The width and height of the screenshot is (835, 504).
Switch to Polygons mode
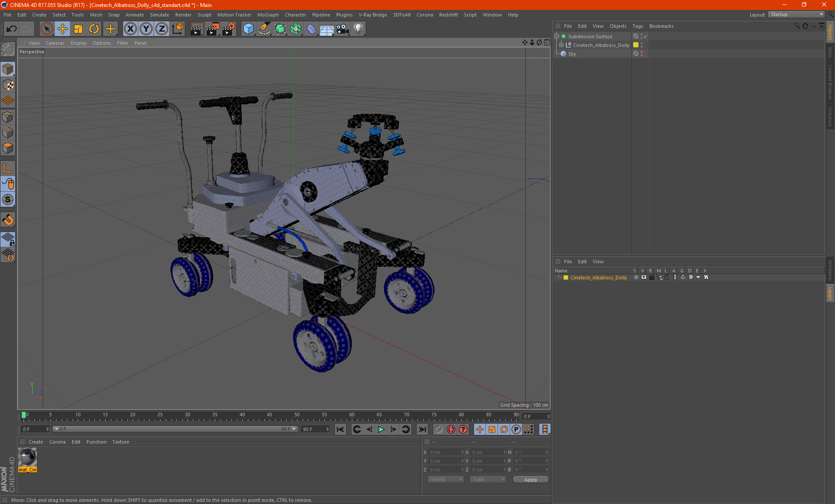coord(8,148)
